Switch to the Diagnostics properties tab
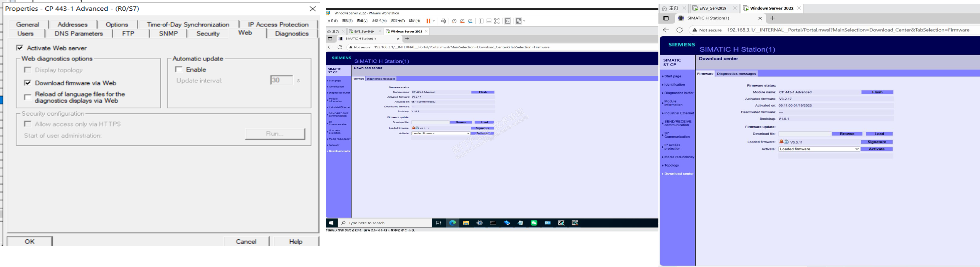This screenshot has height=267, width=980. 291,34
